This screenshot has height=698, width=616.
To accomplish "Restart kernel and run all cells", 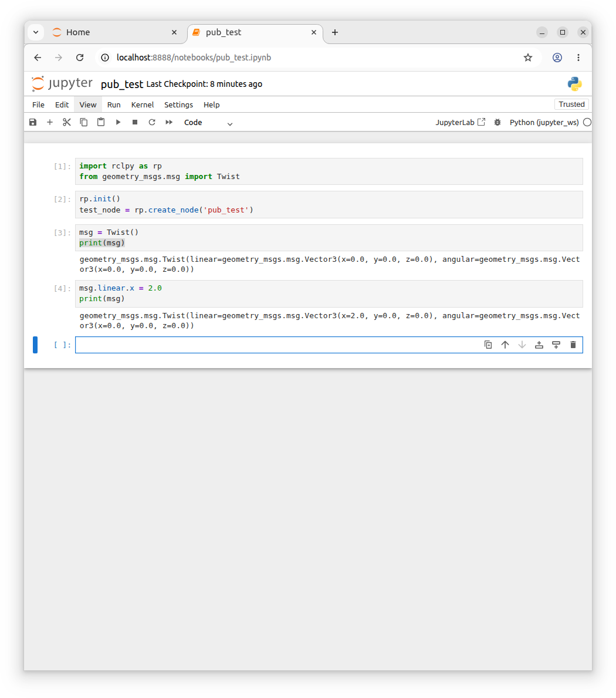I will 169,122.
